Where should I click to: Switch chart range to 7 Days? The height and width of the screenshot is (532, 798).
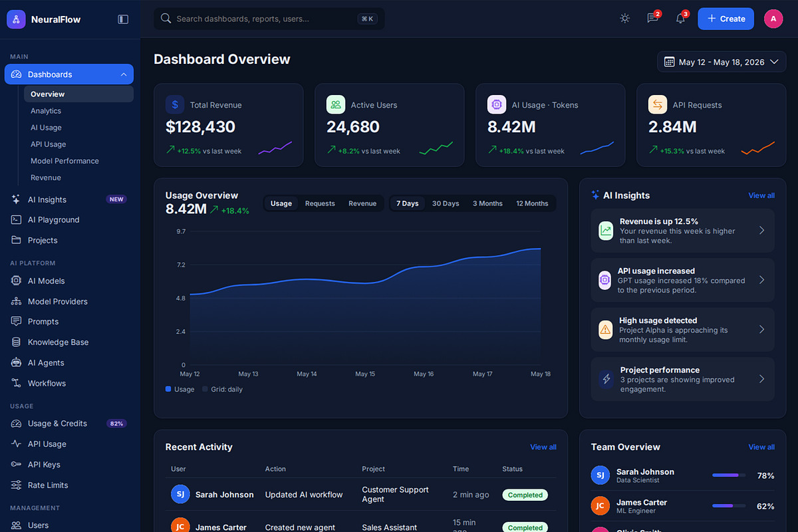click(408, 203)
